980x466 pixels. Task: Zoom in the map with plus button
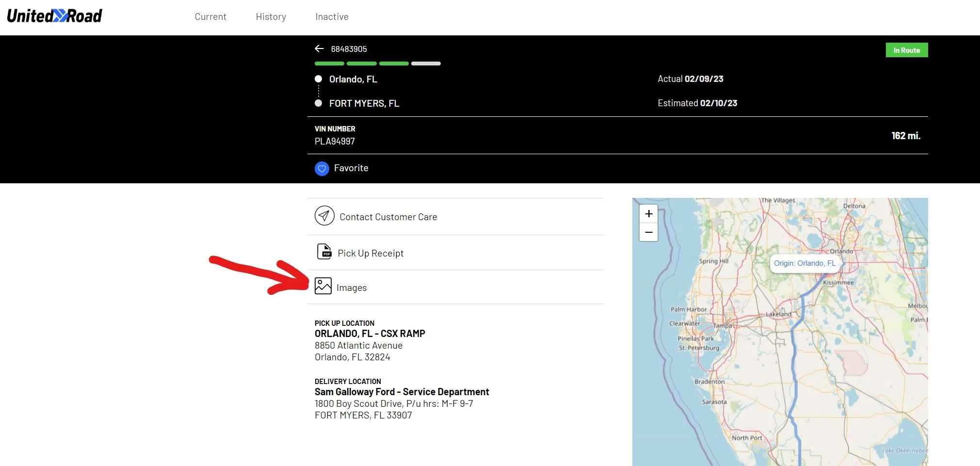click(648, 214)
